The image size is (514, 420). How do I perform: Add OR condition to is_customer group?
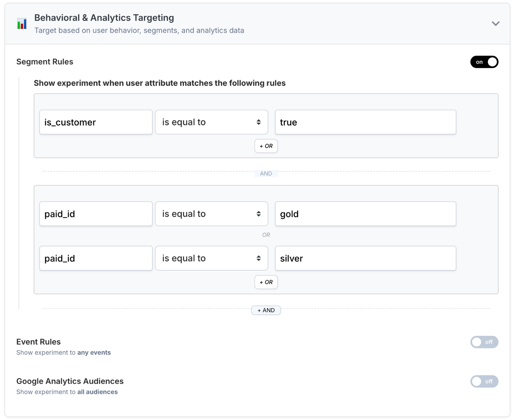click(266, 146)
